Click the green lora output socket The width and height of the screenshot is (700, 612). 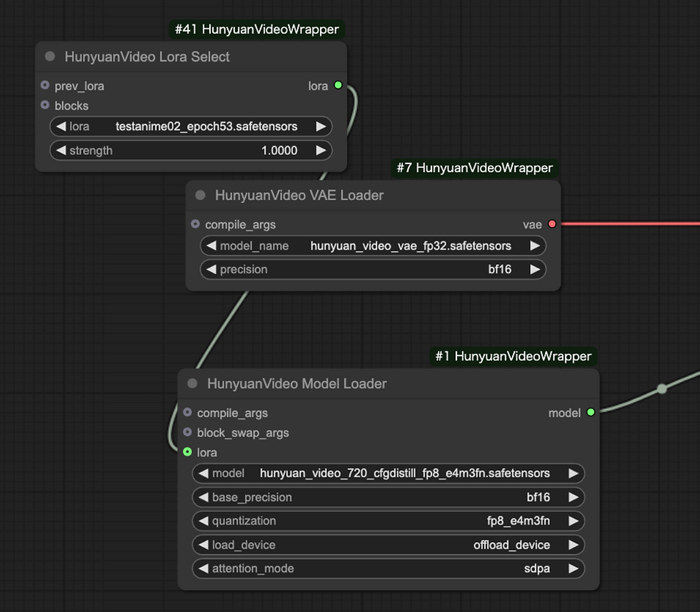(339, 85)
